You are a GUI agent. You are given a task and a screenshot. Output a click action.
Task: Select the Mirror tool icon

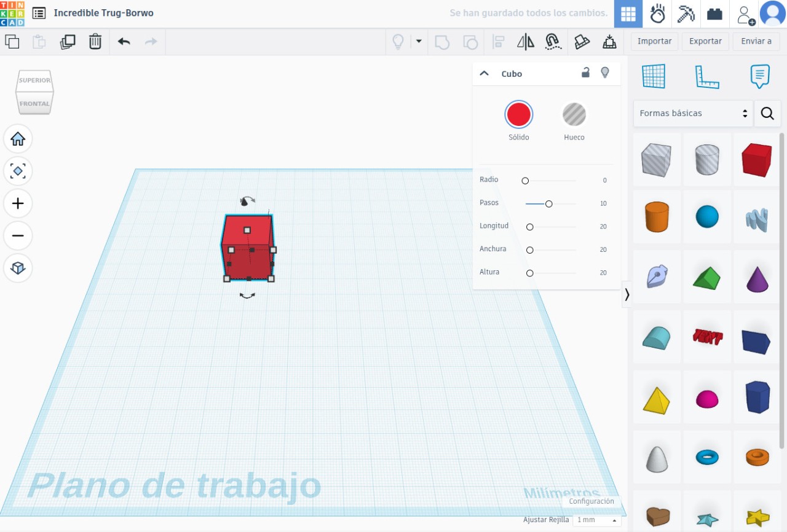coord(525,42)
